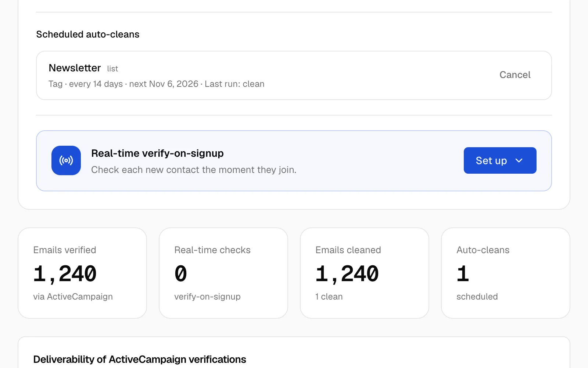Click the Auto-cleans card label
588x368 pixels.
483,250
